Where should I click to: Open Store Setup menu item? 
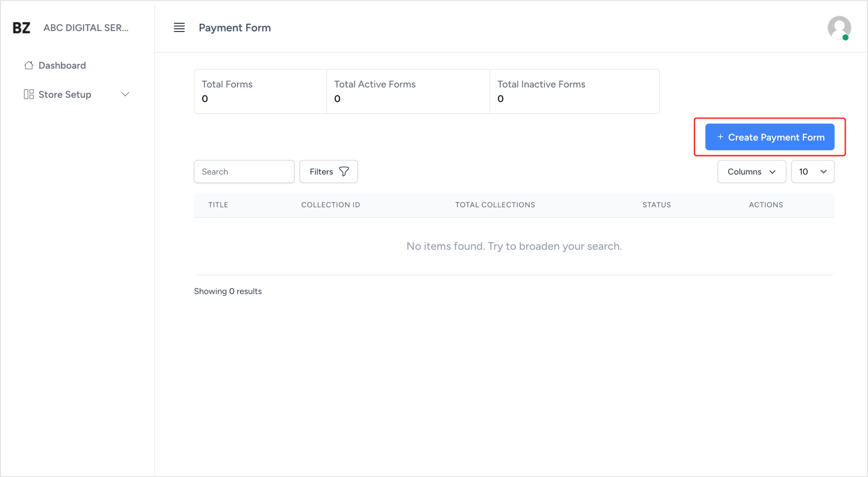65,94
